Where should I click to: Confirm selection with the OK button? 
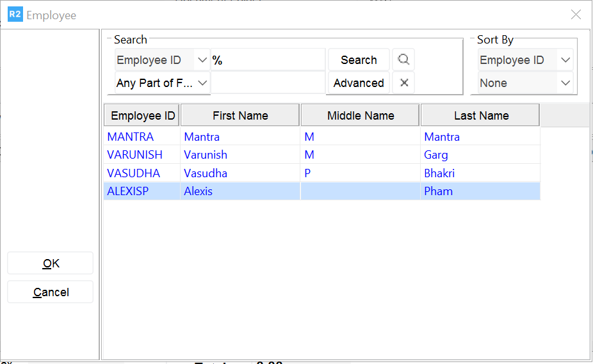point(51,264)
